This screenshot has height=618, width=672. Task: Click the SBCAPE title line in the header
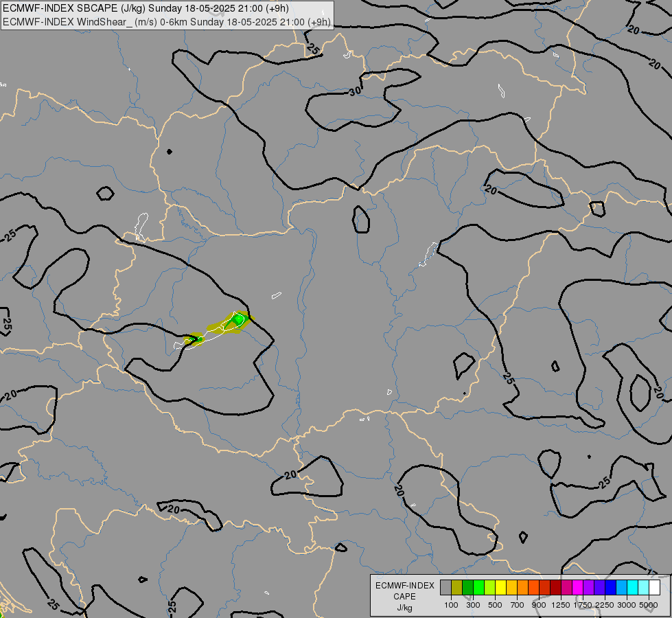click(x=146, y=8)
